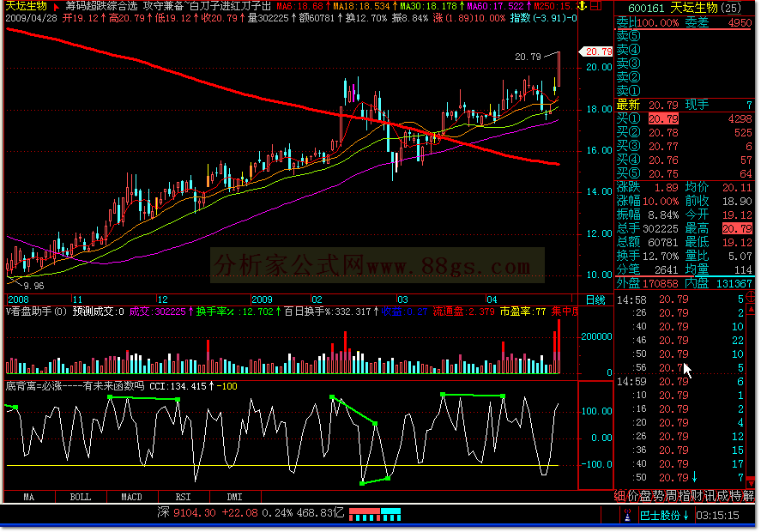The width and height of the screenshot is (761, 532).
Task: Click the CCI:134.415 indicator value
Action: 178,386
